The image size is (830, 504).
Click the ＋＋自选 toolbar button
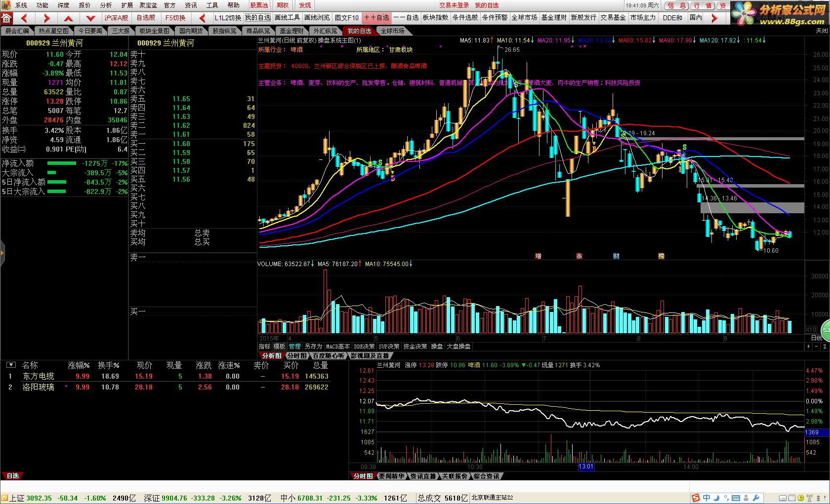(x=376, y=18)
